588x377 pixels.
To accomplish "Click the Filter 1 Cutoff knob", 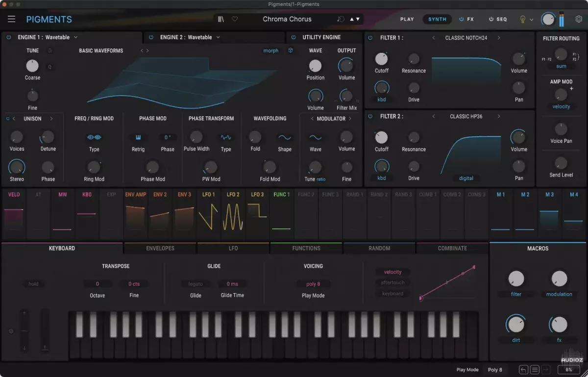I will pos(381,59).
